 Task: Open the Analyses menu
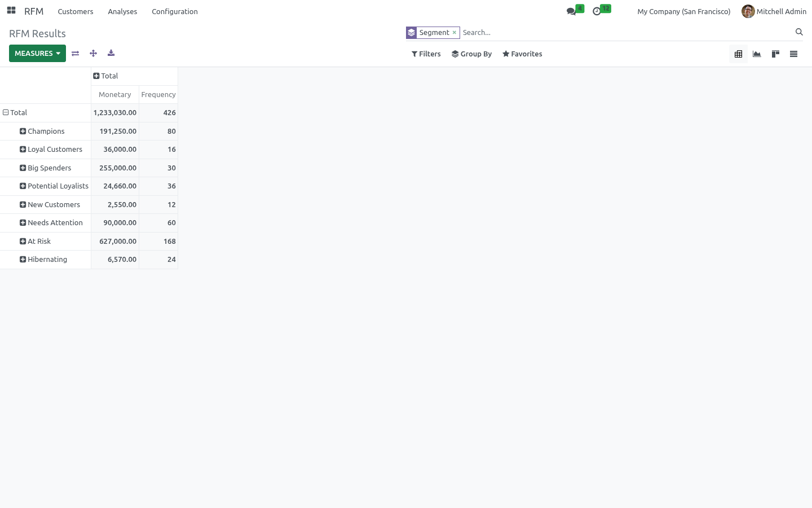(x=122, y=11)
